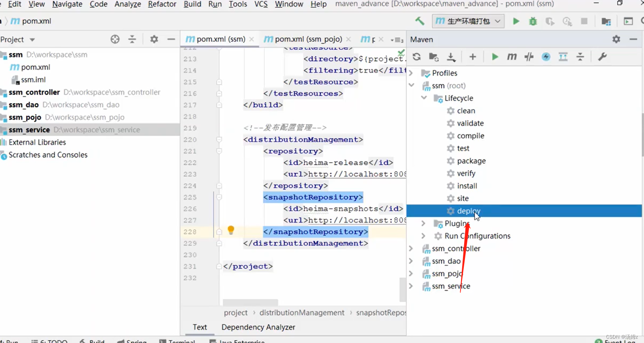
Task: Start debugging with the green bug icon
Action: click(x=533, y=21)
